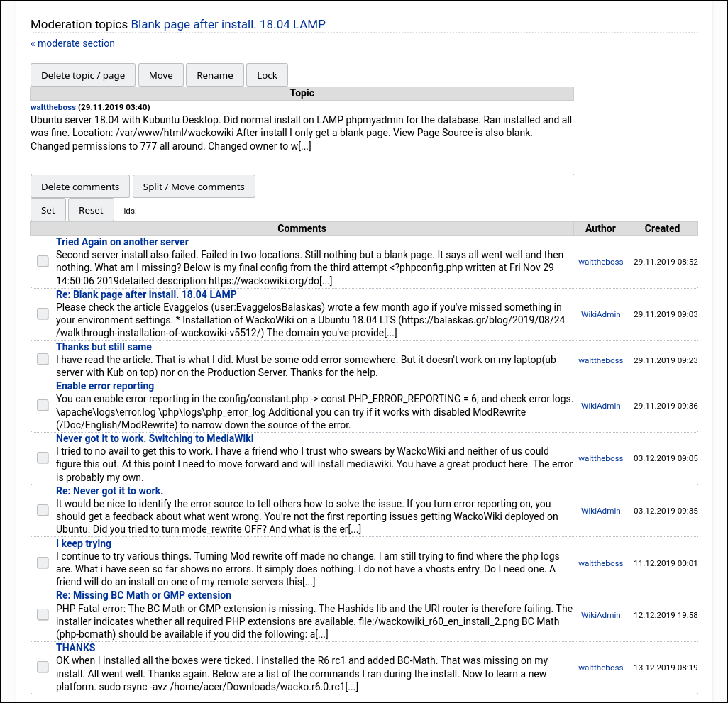Click the Rename button
Image resolution: width=728 pixels, height=703 pixels.
tap(215, 75)
